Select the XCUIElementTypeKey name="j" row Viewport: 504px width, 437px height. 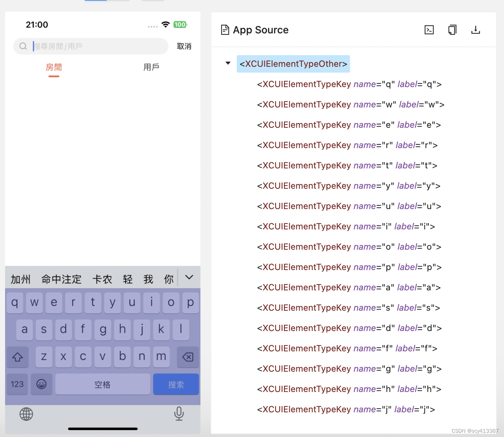tap(346, 409)
